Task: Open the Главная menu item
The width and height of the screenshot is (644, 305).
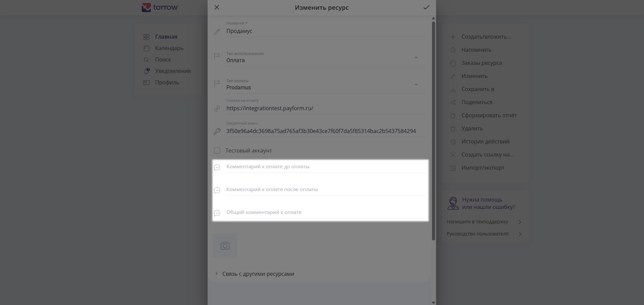Action: (x=166, y=37)
